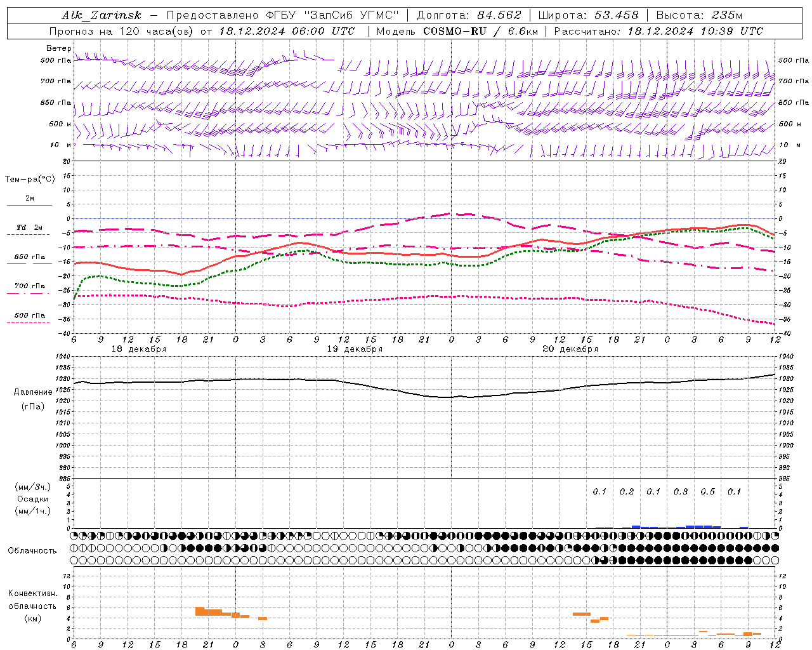The height and width of the screenshot is (650, 812).
Task: Click the station name Alk_Zarinsk in header
Action: pos(101,15)
